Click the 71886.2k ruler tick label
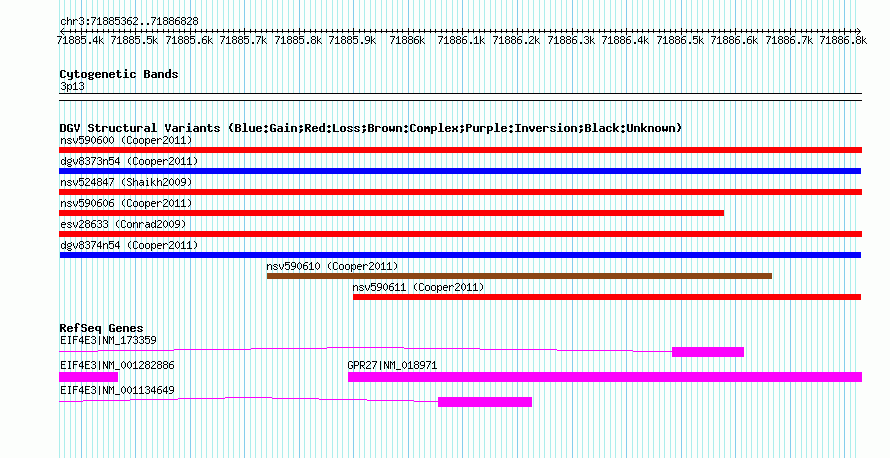890x458 pixels. tap(516, 40)
